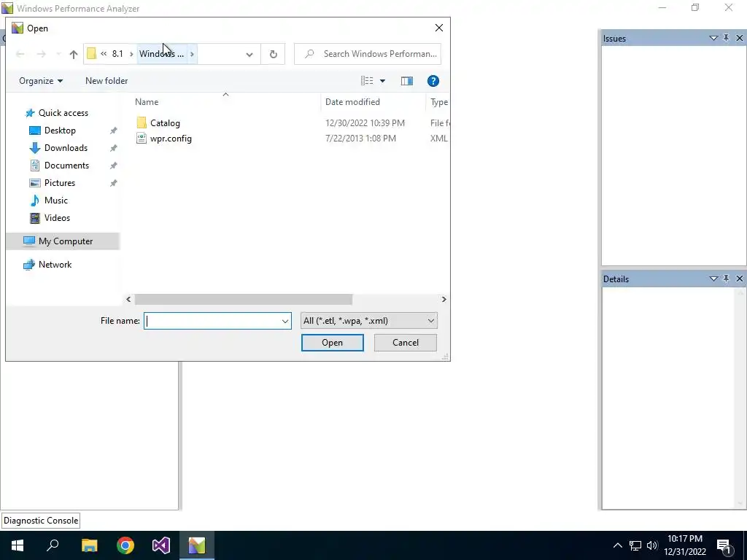Viewport: 747px width, 560px height.
Task: Sort by Type column header
Action: 438,102
